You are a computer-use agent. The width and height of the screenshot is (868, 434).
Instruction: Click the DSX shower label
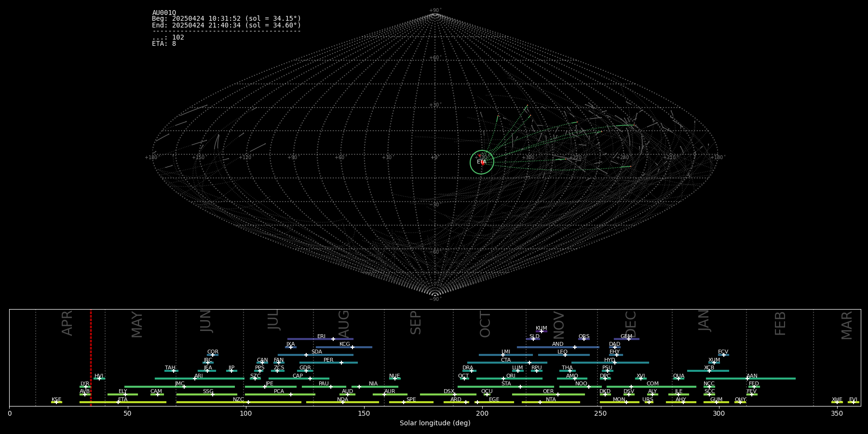point(449,392)
